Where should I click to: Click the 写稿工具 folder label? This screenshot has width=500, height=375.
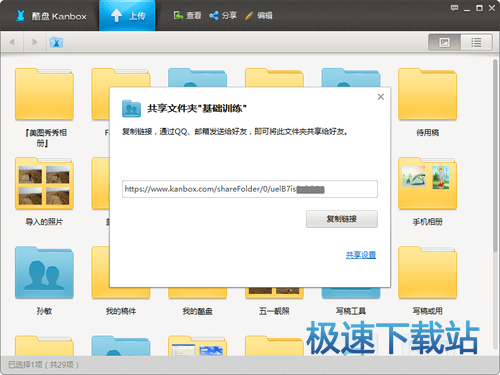(351, 311)
